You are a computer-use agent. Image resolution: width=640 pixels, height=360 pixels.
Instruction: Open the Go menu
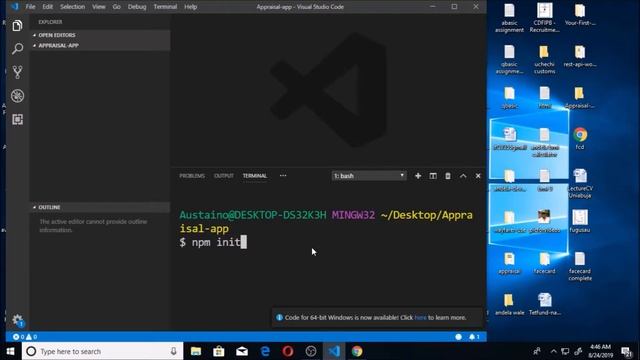pyautogui.click(x=116, y=7)
